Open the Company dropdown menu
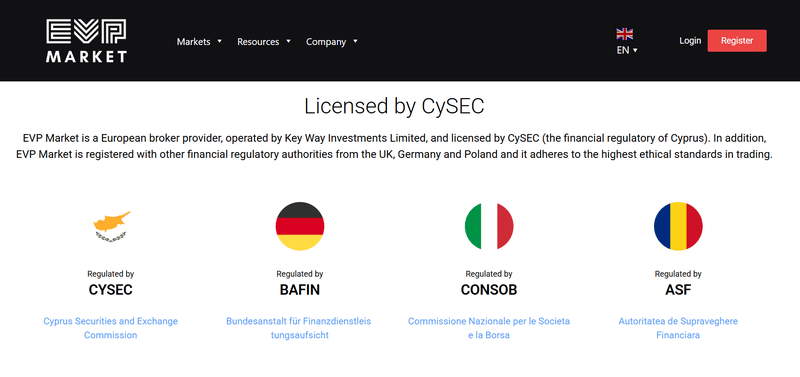This screenshot has height=377, width=800. click(332, 42)
